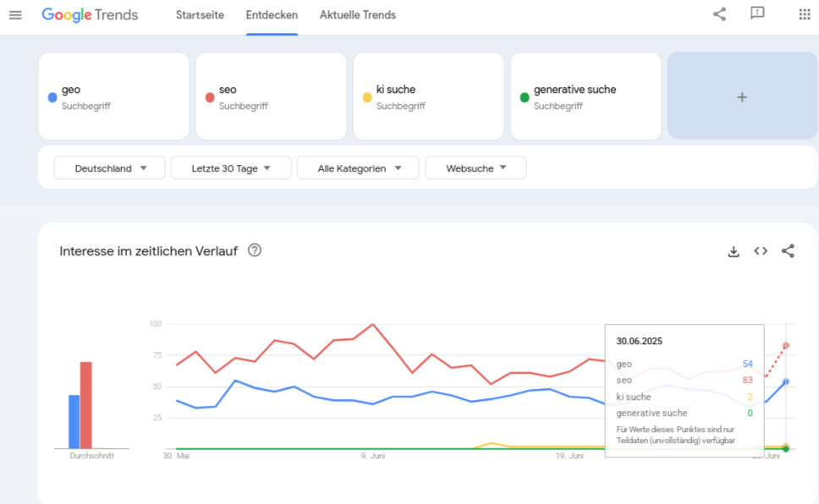Click the seo peak at 9. Juni

[x=372, y=325]
